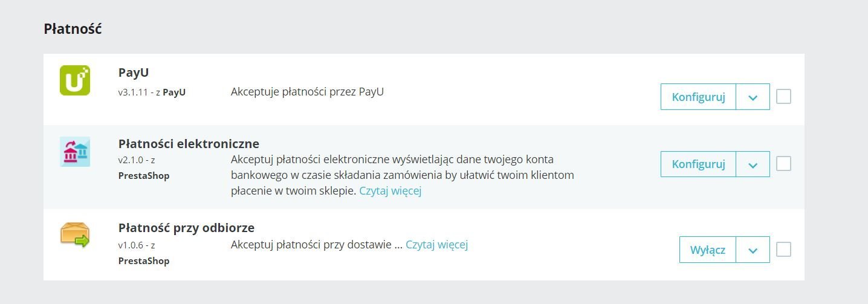Open Czytaj więcej for Płatności elektroniczne
This screenshot has height=304, width=868.
click(x=390, y=191)
